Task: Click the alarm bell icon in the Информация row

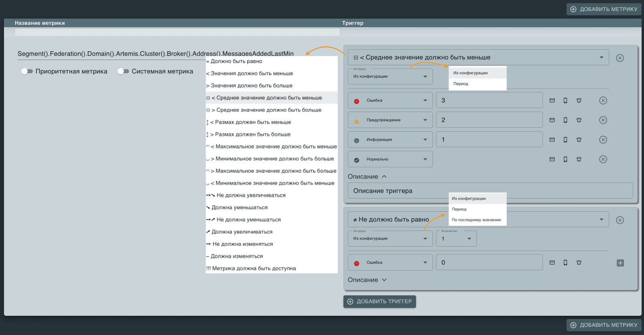Action: tap(579, 140)
